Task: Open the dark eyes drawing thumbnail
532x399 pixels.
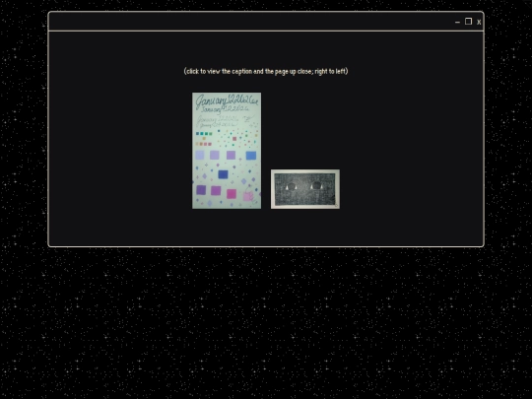Action: click(x=305, y=189)
